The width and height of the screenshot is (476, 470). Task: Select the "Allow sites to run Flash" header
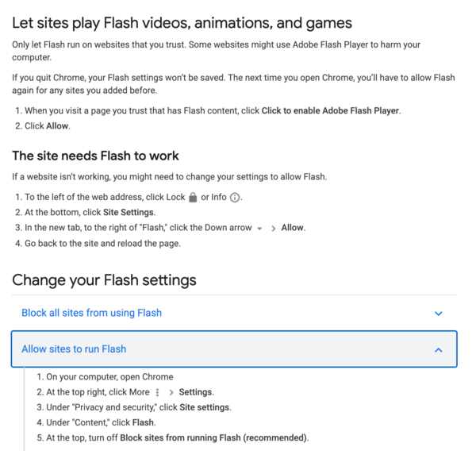click(x=74, y=349)
